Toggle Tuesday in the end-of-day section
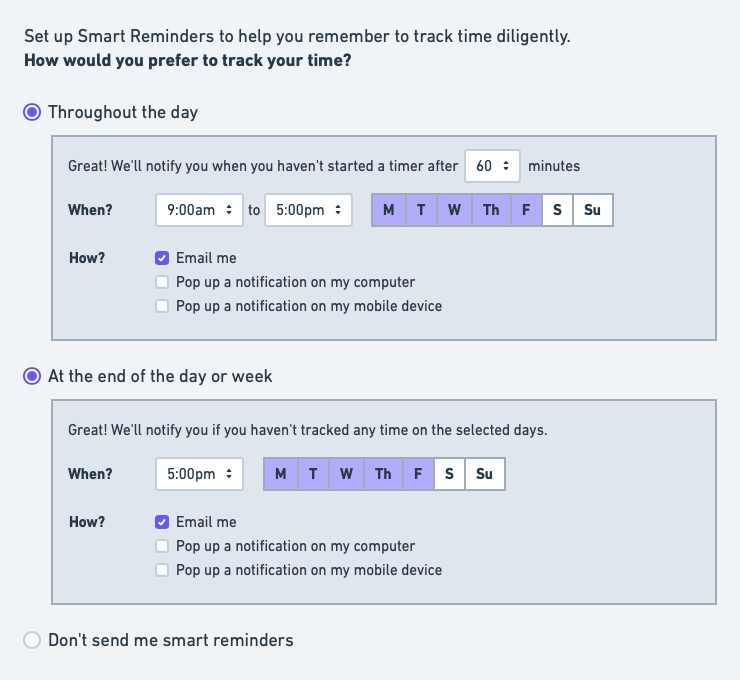 click(x=313, y=474)
